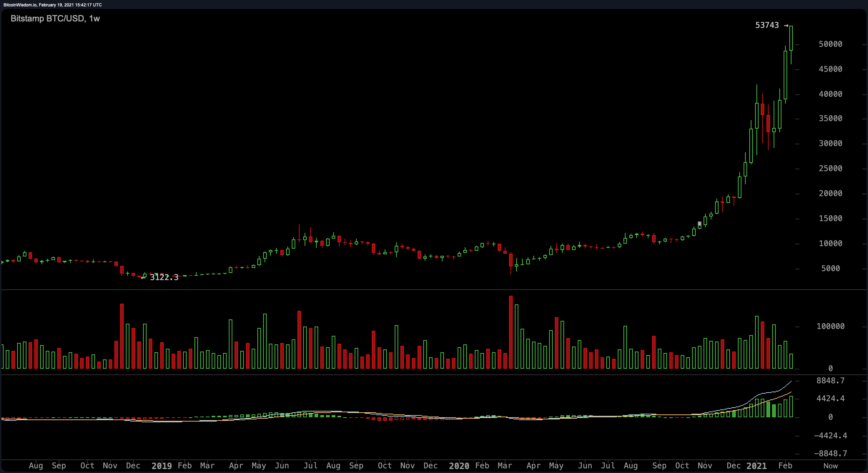
Task: Click the positive 4424.4 MACD axis label
Action: point(830,399)
